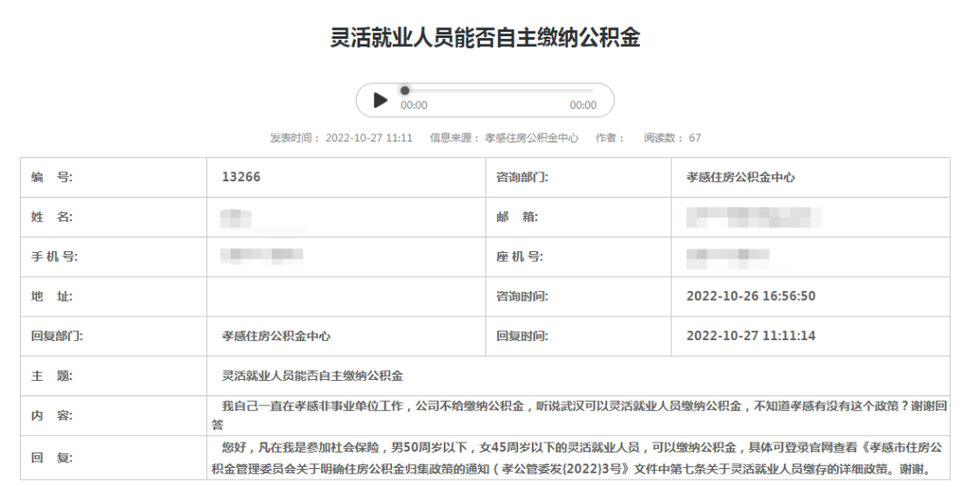
Task: Select the 咨询时间 value 2022-10-26 16:56:50
Action: point(750,296)
